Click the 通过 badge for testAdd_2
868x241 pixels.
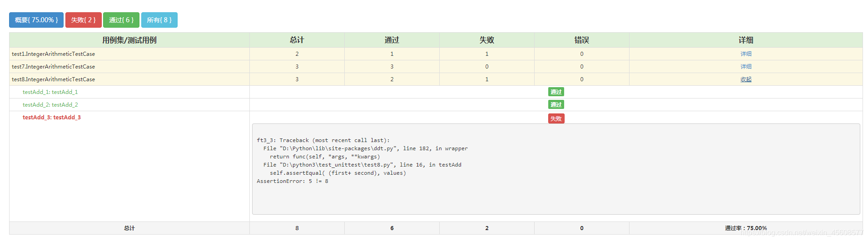[x=556, y=105]
